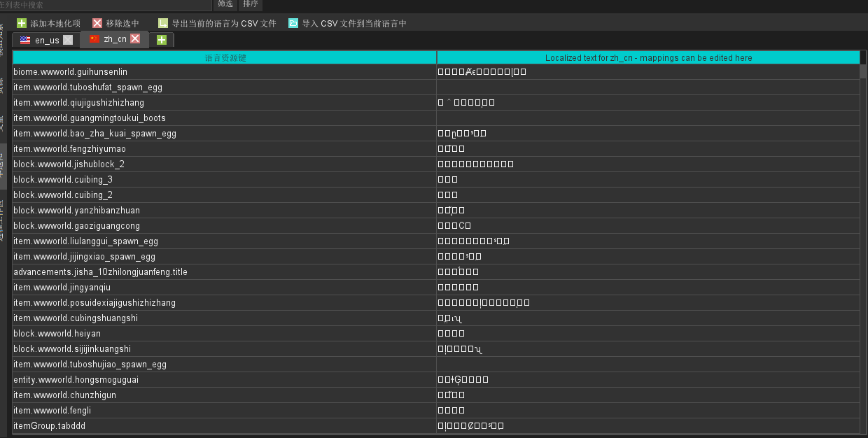The image size is (868, 438).
Task: Close the zh_cn language tab
Action: 134,40
